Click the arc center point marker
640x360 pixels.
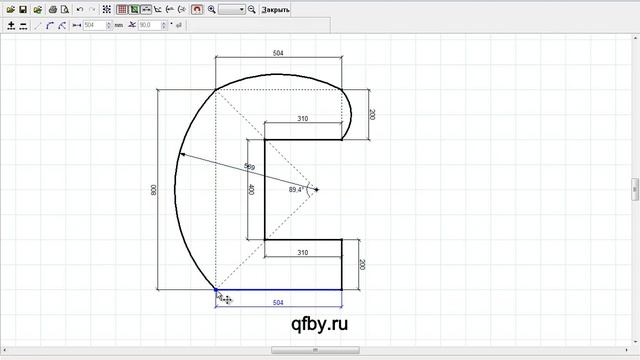click(x=317, y=189)
